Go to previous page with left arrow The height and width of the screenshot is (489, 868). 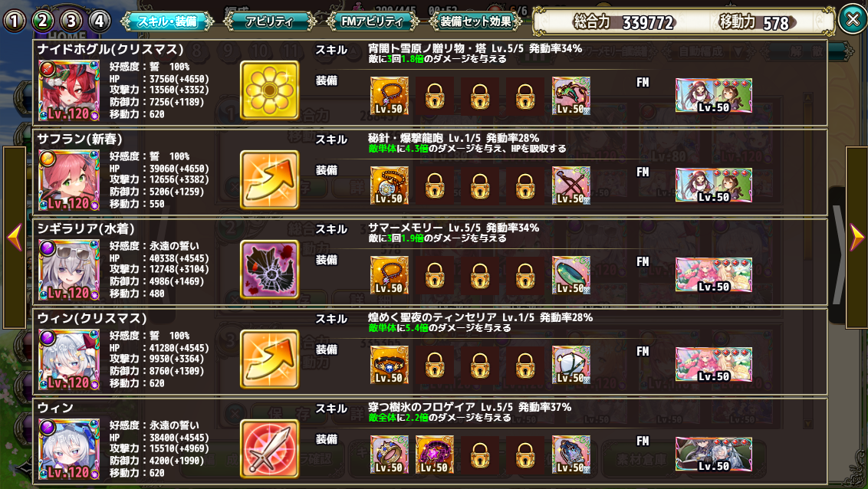[15, 238]
